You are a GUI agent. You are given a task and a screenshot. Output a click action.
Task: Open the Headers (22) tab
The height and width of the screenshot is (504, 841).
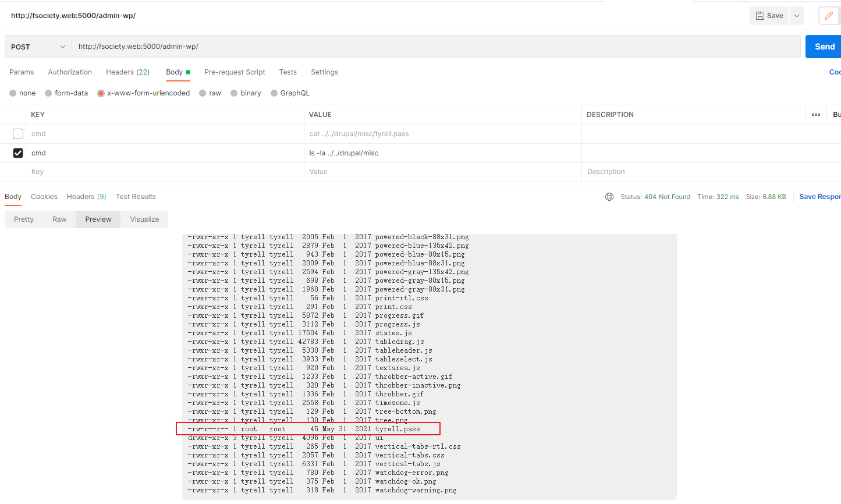[127, 72]
